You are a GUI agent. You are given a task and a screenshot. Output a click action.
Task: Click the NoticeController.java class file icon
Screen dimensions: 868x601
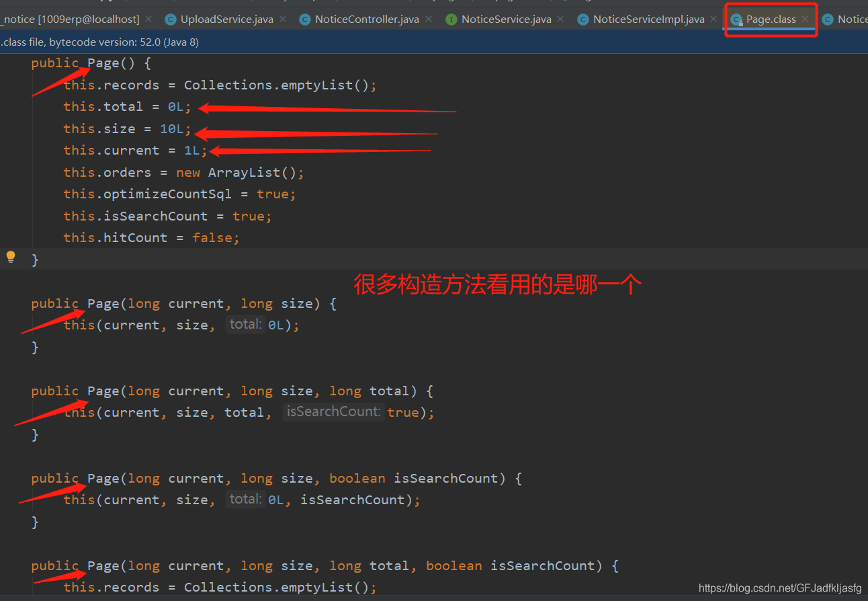tap(305, 19)
